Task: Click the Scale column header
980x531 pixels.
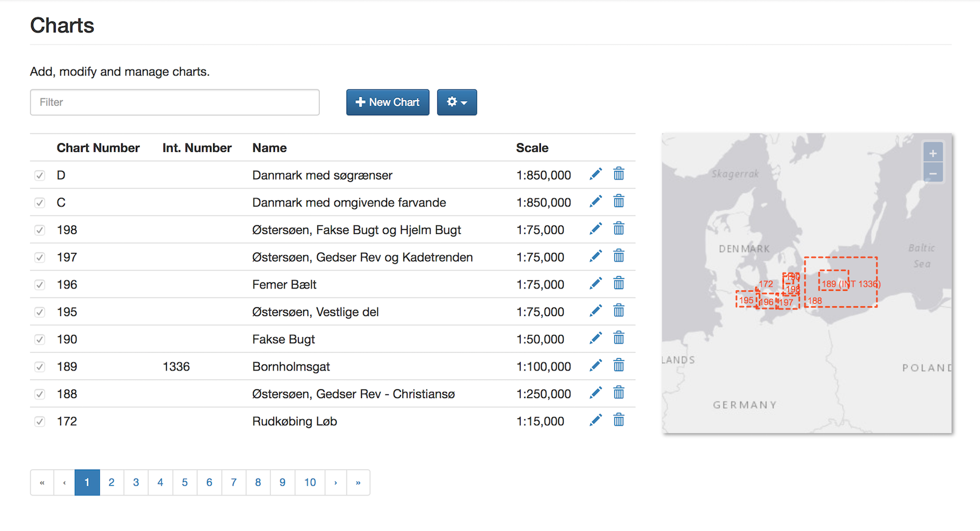Action: pyautogui.click(x=532, y=148)
